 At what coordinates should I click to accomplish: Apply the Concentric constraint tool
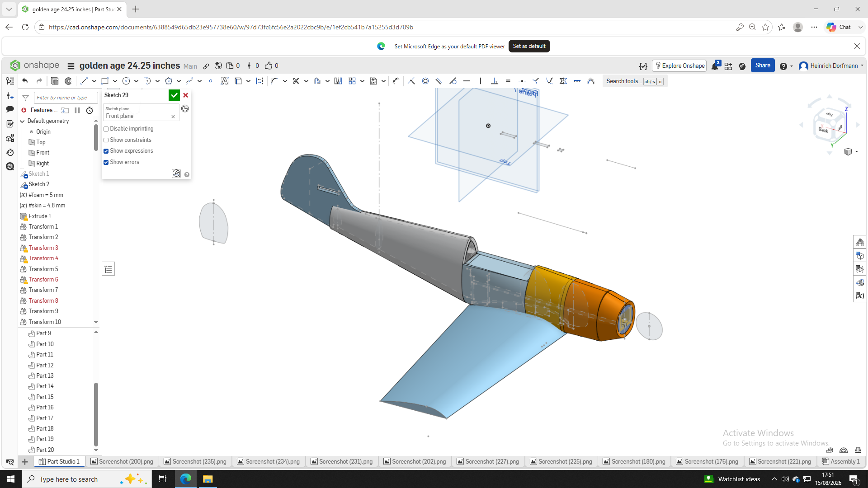point(425,81)
